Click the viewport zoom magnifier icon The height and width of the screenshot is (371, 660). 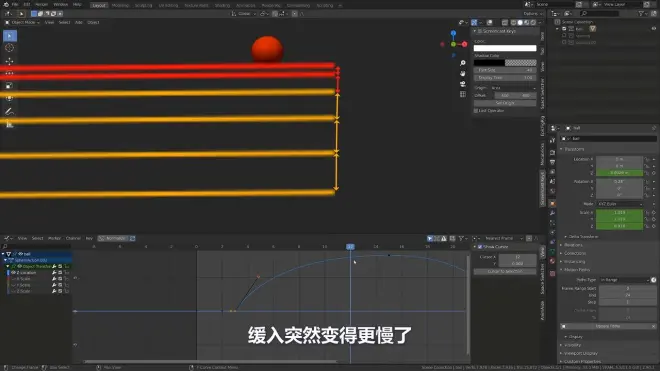click(x=463, y=63)
